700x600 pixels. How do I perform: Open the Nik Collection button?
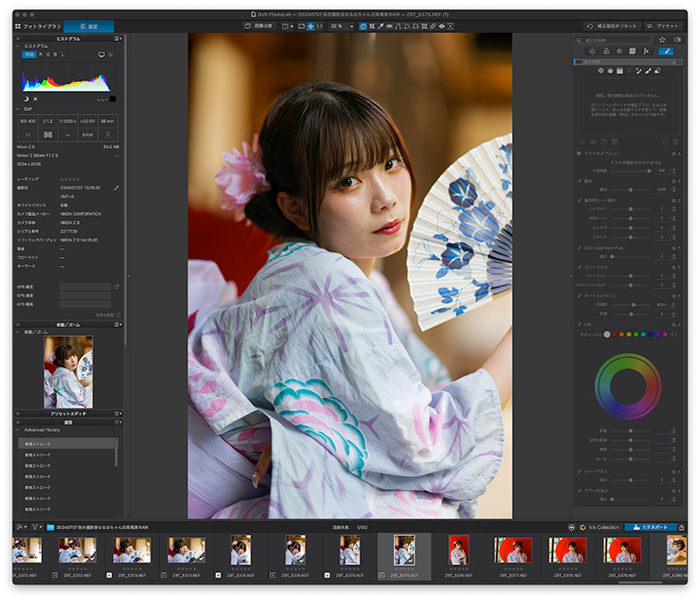(599, 527)
